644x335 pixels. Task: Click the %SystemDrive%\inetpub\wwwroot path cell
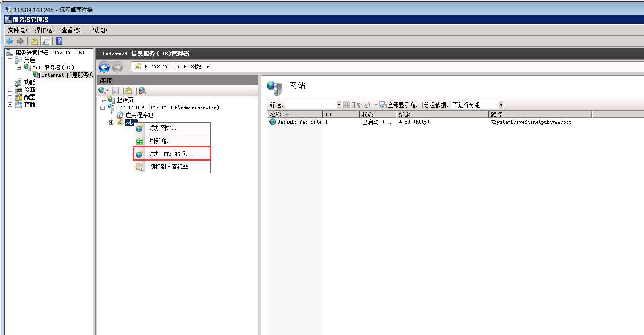532,122
